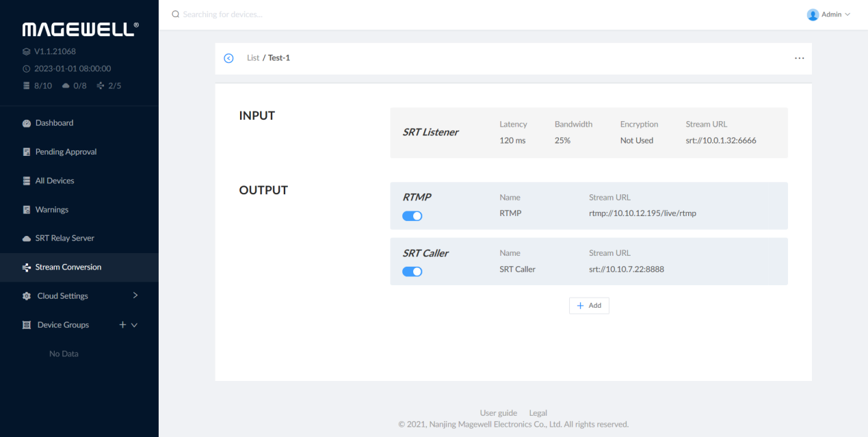Click the plus icon beside Device Groups
Image resolution: width=868 pixels, height=437 pixels.
[122, 325]
